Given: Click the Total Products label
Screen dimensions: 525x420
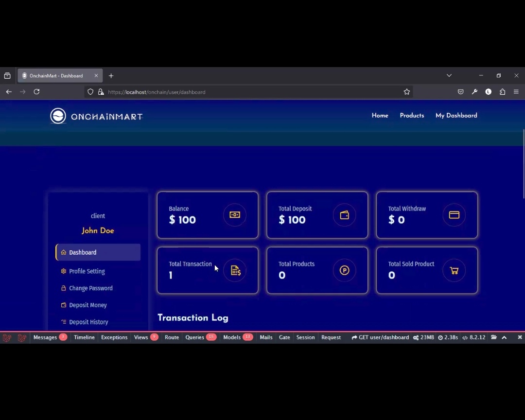Looking at the screenshot, I should click(x=297, y=264).
